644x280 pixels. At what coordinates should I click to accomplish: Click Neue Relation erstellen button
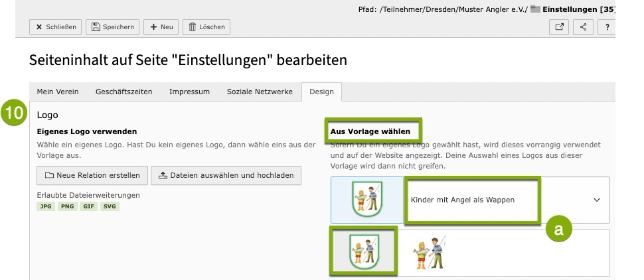click(x=92, y=175)
